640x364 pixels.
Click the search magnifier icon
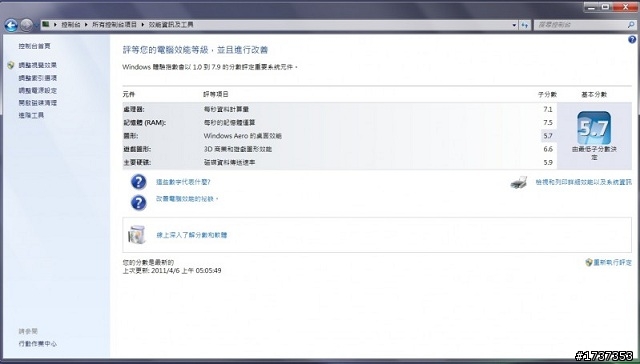tap(631, 25)
